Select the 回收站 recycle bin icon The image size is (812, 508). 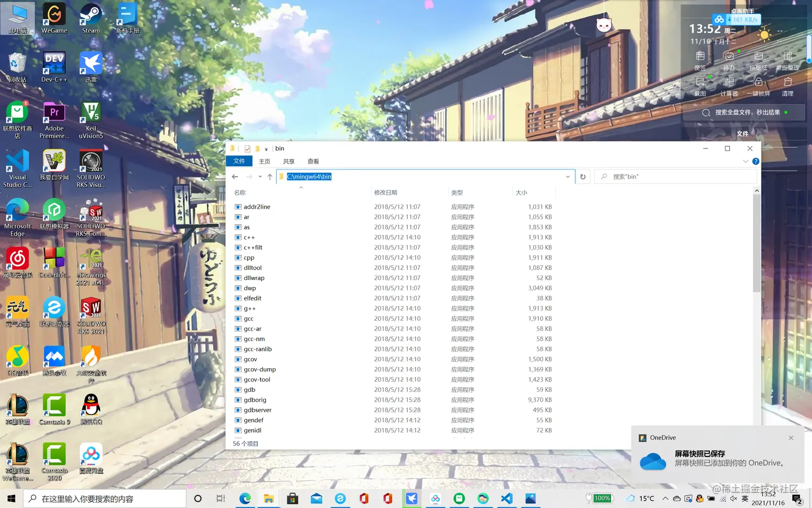tap(18, 67)
